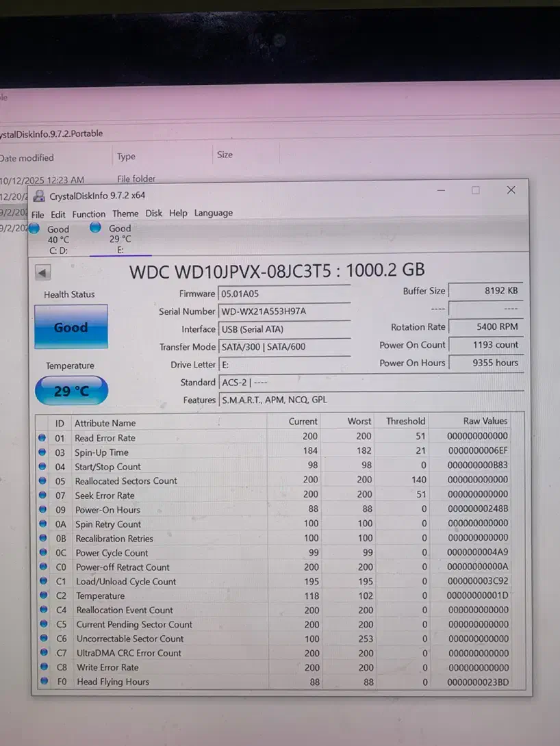Maximize the CrystalDiskInfo window
Screen dimensions: 560x746
(x=476, y=190)
